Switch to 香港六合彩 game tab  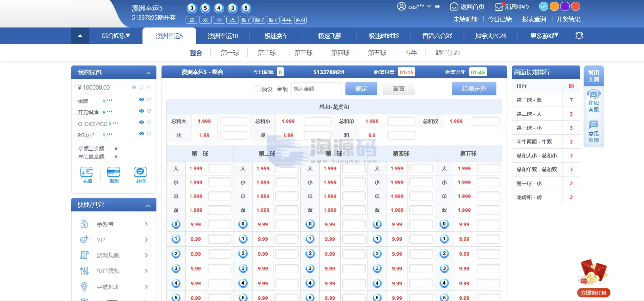point(437,36)
